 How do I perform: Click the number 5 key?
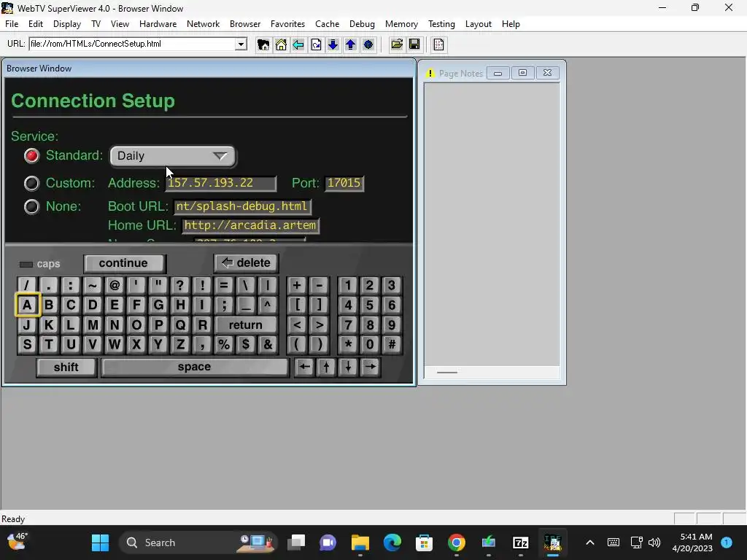coord(370,306)
